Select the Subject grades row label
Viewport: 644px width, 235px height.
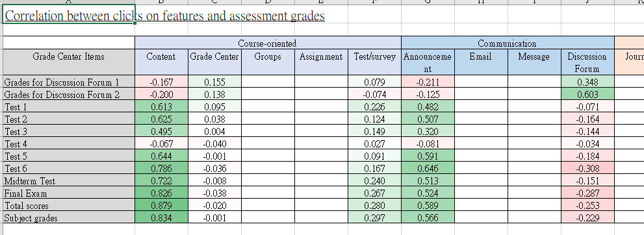click(69, 217)
